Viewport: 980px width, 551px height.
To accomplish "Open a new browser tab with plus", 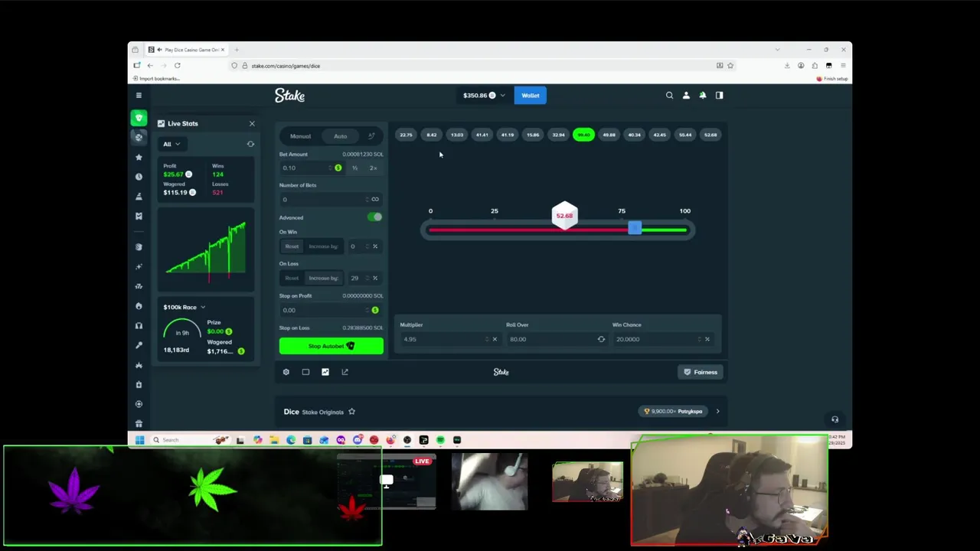I will point(237,50).
